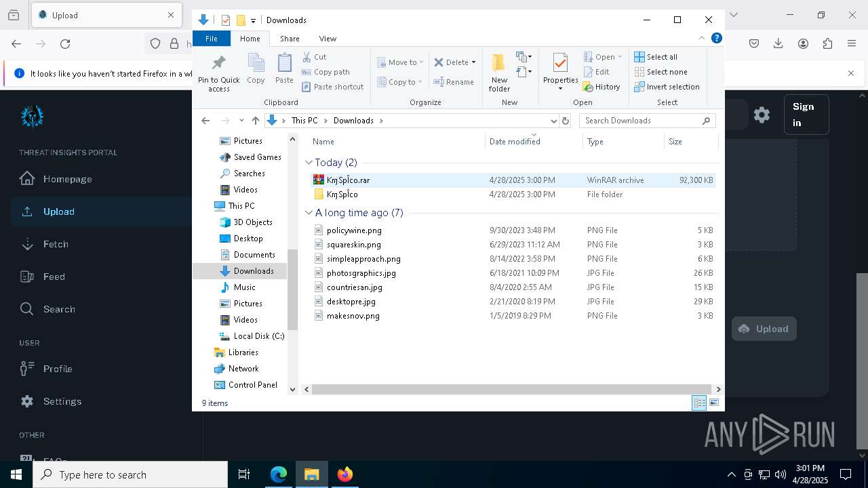Expand the Delete options arrow

[473, 62]
